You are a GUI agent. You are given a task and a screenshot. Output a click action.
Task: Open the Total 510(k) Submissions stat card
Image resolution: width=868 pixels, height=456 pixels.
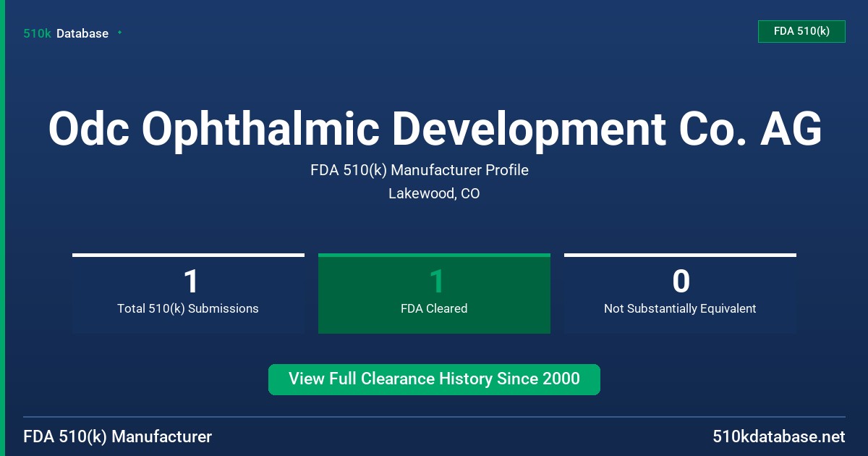click(188, 293)
